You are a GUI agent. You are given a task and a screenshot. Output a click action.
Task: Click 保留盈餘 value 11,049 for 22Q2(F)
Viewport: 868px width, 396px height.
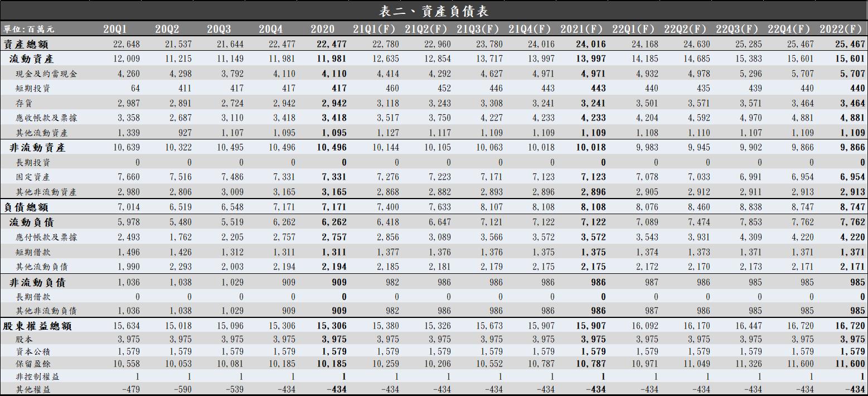point(697,364)
